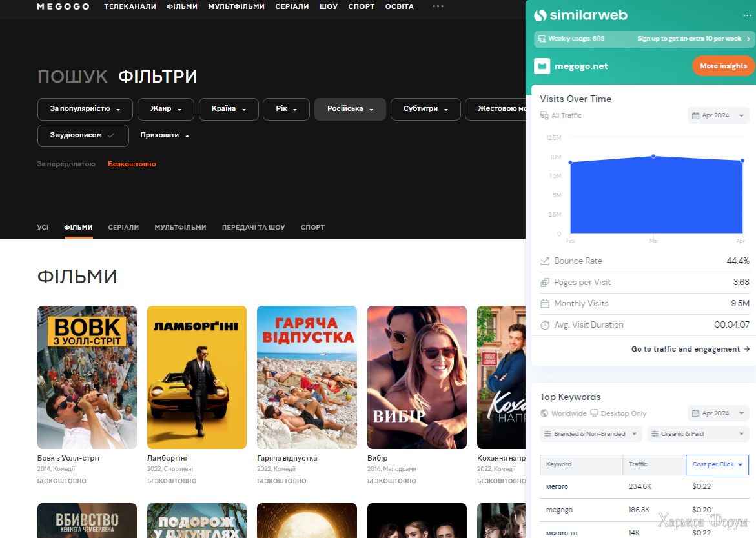Screen dimensions: 756x538
Task: Open the ШОУ menu item
Action: [329, 6]
